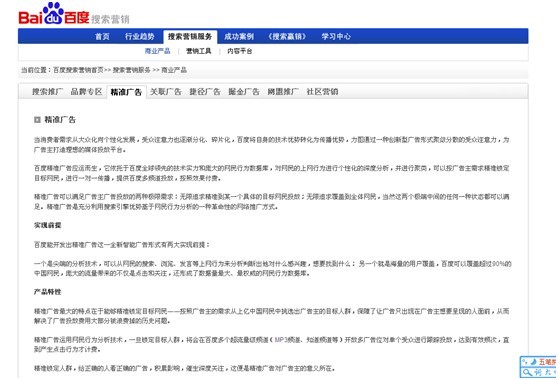Switch to the 品牌专区 tab
Viewport: 558px width, 380px height.
click(86, 92)
